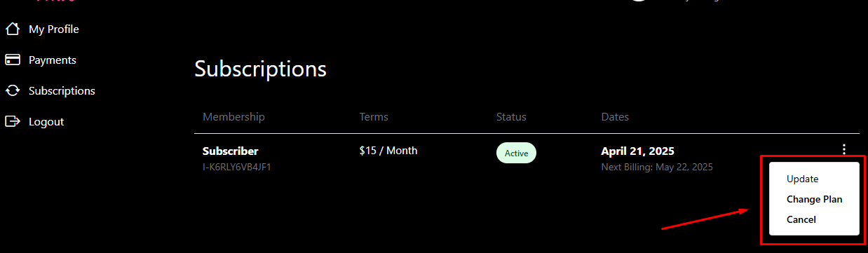Screen dimensions: 868x253
Task: Click the Dates column header
Action: pos(615,117)
